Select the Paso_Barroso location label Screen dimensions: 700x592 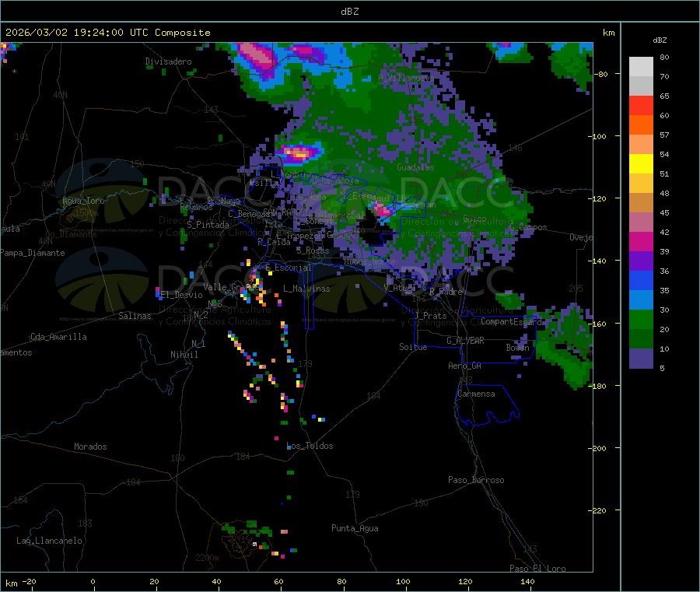point(476,480)
